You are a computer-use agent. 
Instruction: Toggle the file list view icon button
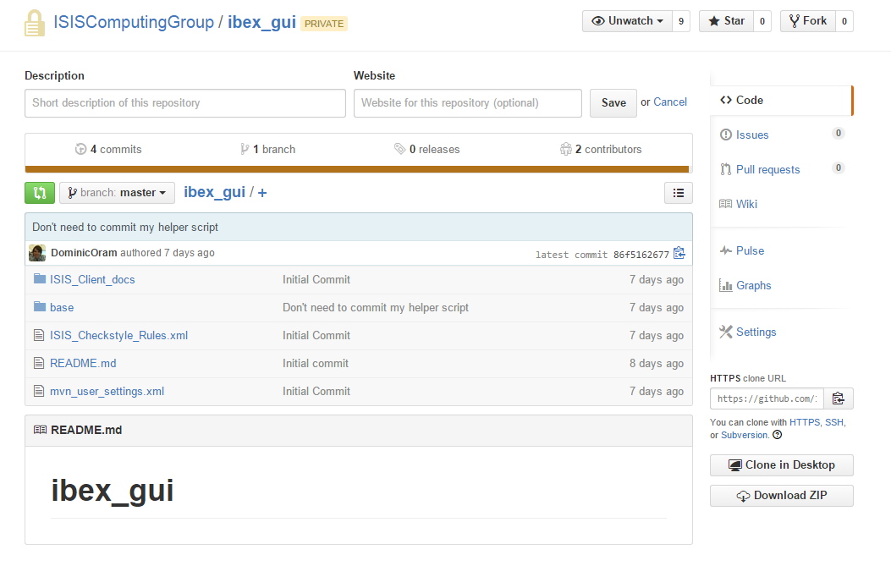pyautogui.click(x=679, y=193)
